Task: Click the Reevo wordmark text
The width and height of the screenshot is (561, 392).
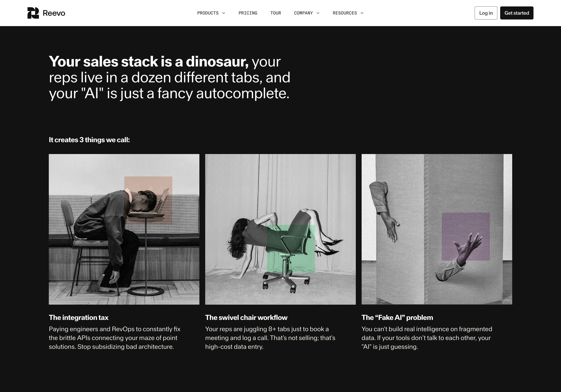Action: pos(54,13)
